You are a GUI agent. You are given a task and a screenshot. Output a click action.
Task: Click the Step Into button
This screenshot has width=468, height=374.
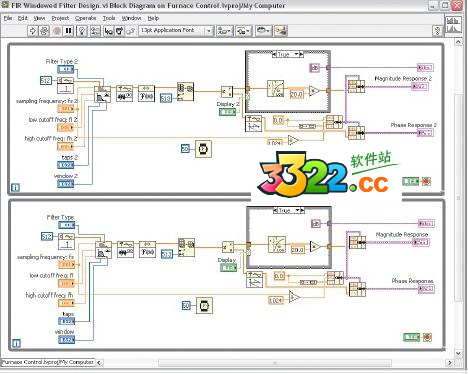(109, 31)
